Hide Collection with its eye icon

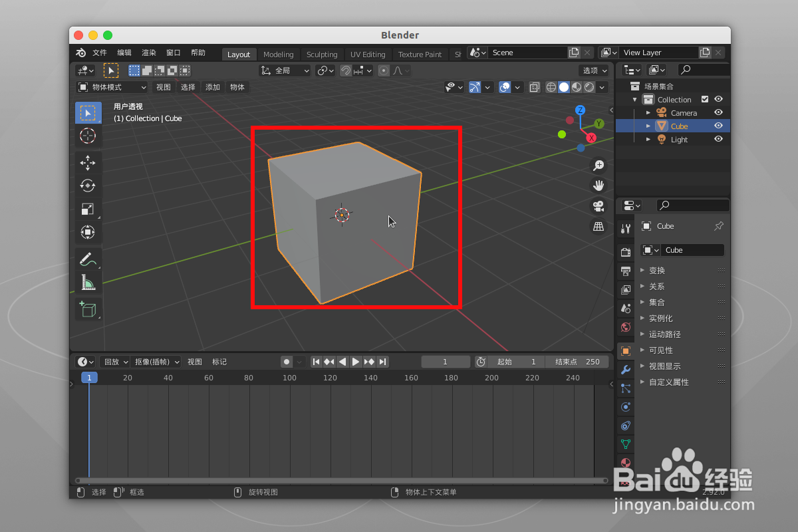click(718, 99)
